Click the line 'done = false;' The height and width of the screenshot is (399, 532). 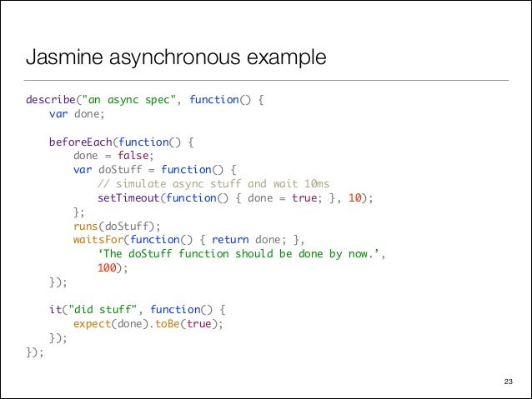pos(113,156)
